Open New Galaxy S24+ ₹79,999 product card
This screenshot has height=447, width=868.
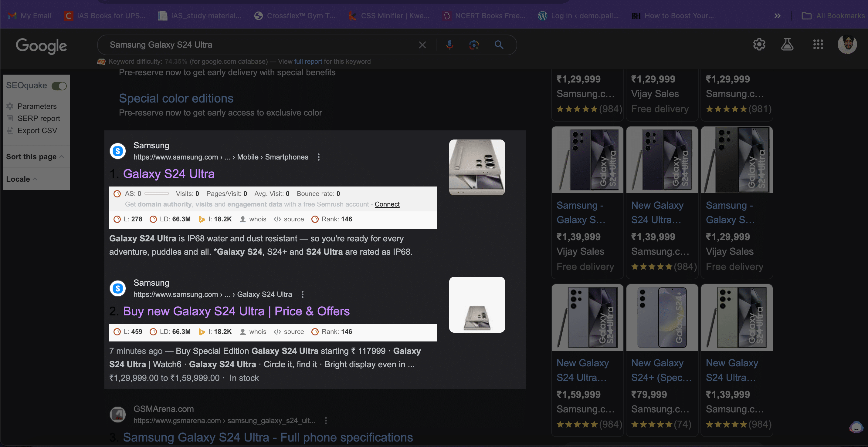coord(662,360)
